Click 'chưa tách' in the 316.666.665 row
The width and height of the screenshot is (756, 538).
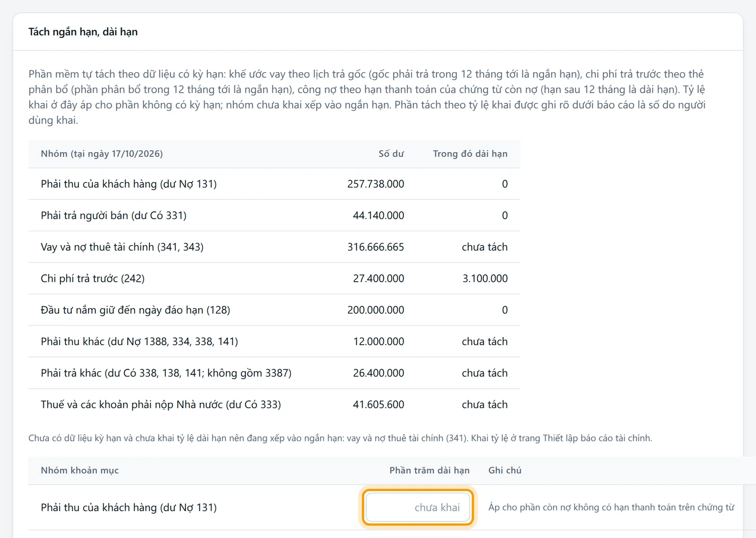[485, 247]
